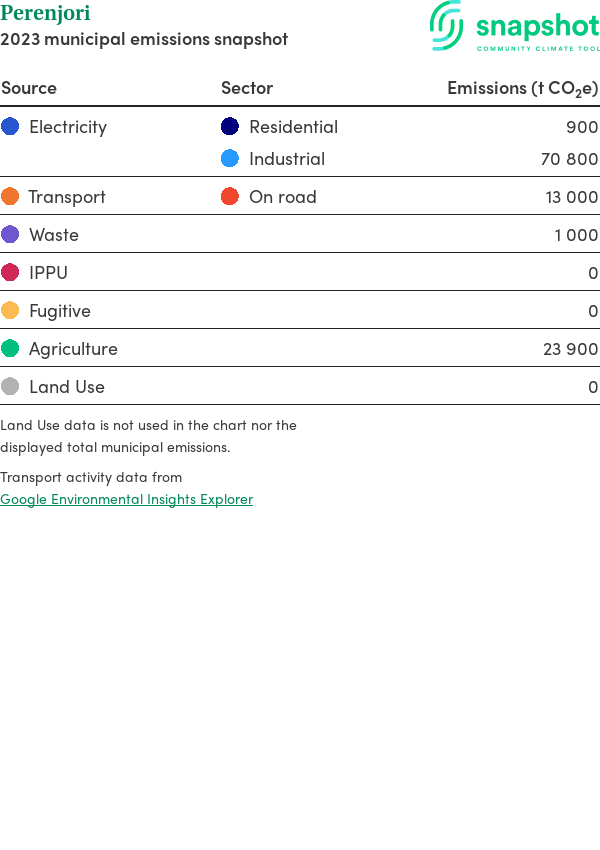The width and height of the screenshot is (600, 850).
Task: Click the Transport source label
Action: click(x=67, y=196)
